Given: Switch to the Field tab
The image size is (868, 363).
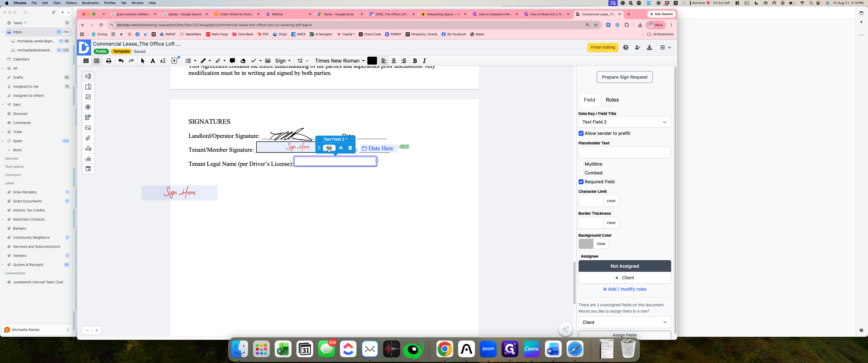Looking at the screenshot, I should pos(589,100).
